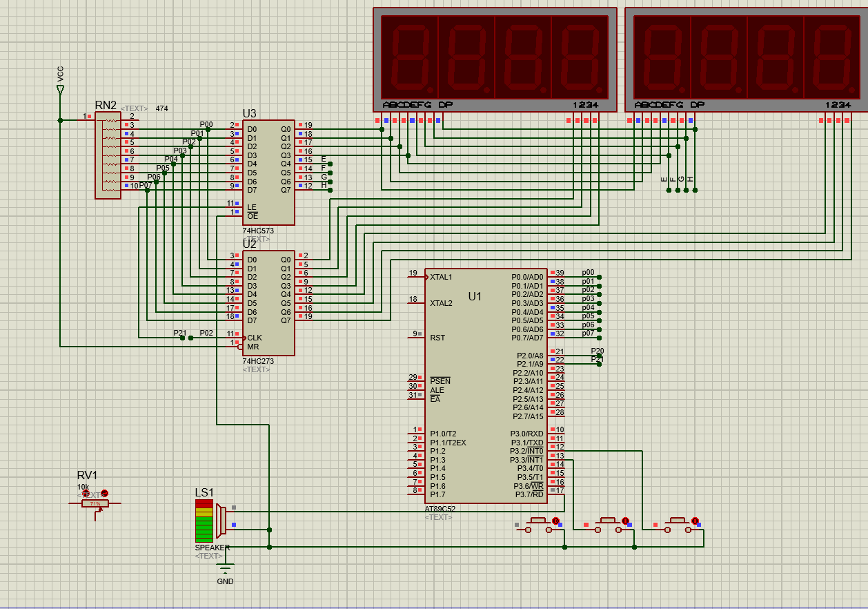This screenshot has width=868, height=609.
Task: Click the RV1 reference label
Action: (x=87, y=475)
